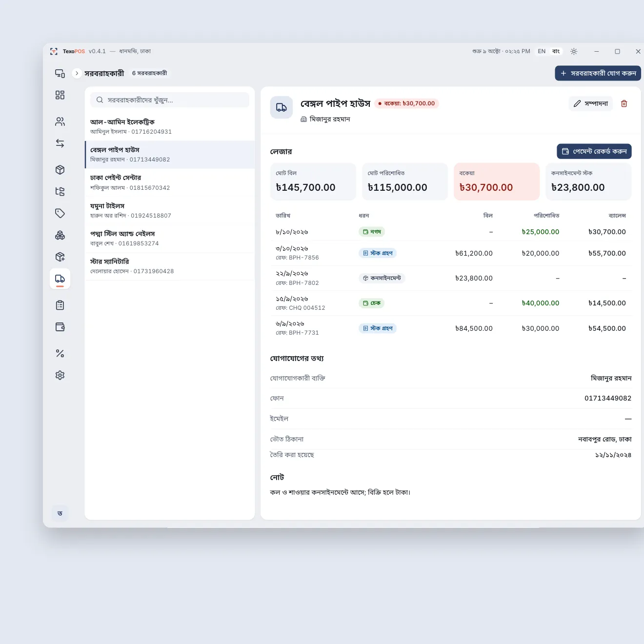The height and width of the screenshot is (644, 644).
Task: Delete supplier with the red trash icon
Action: point(624,103)
